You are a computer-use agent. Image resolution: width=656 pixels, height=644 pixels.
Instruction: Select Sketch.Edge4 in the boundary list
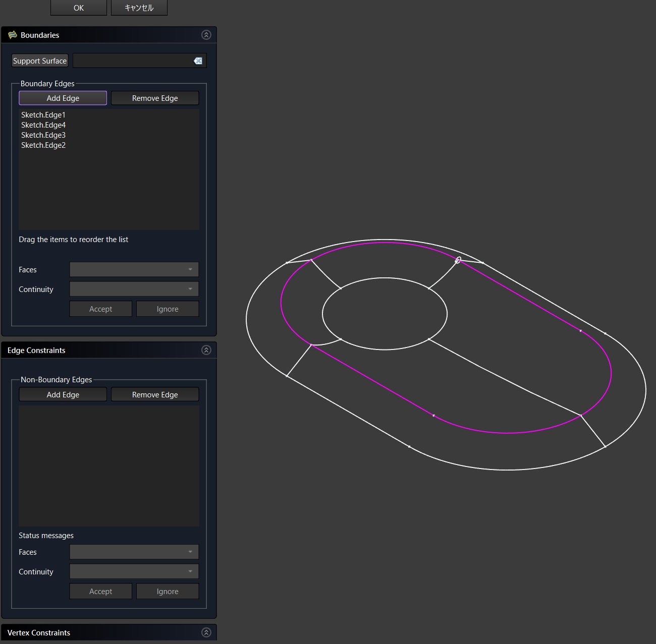(43, 125)
